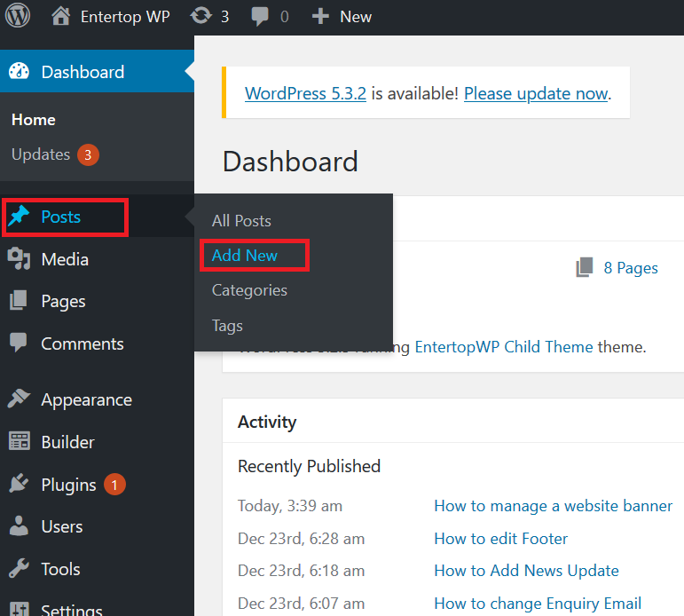Click the Builder layout icon

point(20,441)
